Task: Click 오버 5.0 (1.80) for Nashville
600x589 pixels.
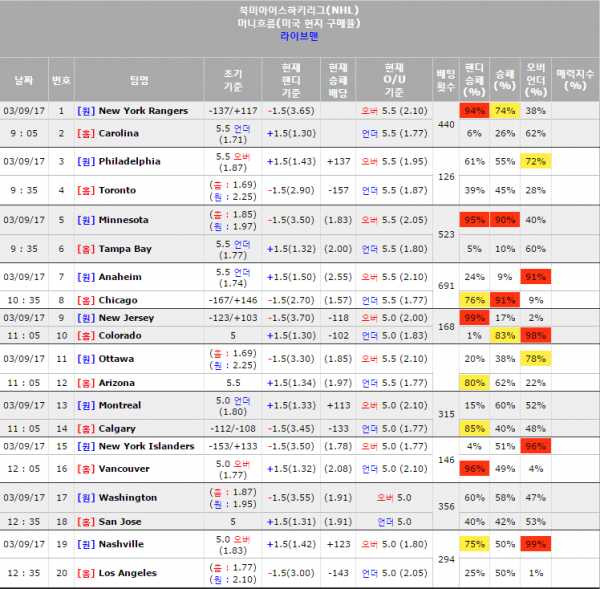Action: pyautogui.click(x=394, y=544)
